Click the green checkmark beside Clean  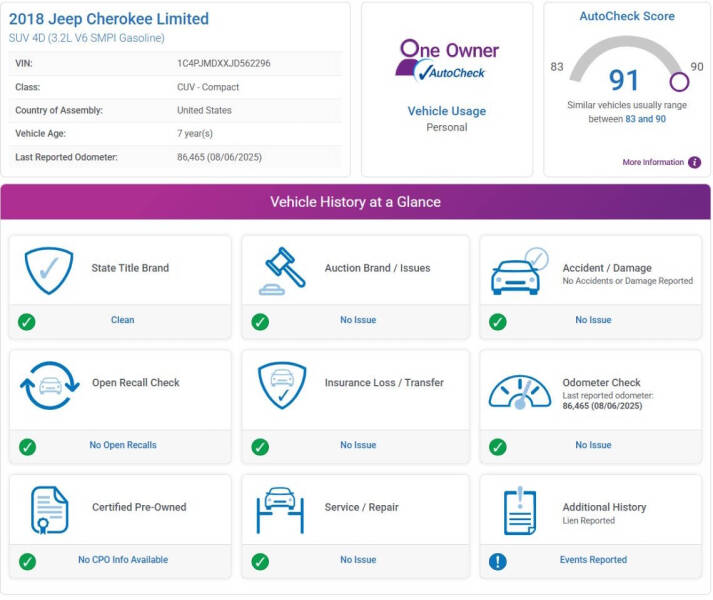(27, 321)
